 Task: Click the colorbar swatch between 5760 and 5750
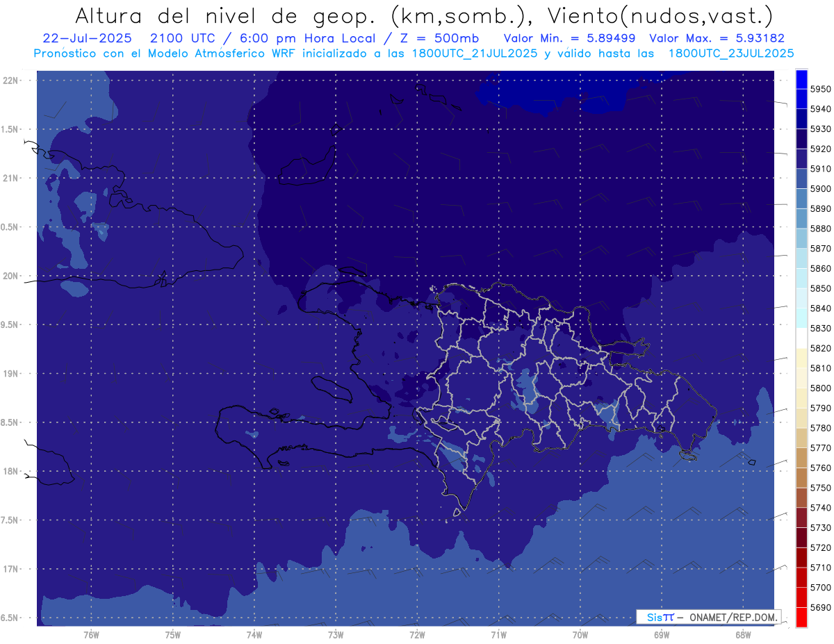click(801, 477)
